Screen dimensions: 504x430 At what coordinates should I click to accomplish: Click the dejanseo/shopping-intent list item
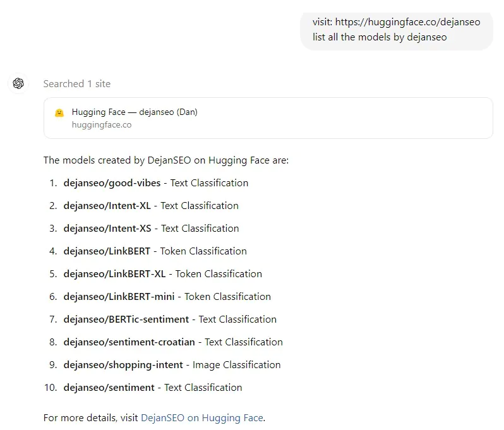coord(172,365)
